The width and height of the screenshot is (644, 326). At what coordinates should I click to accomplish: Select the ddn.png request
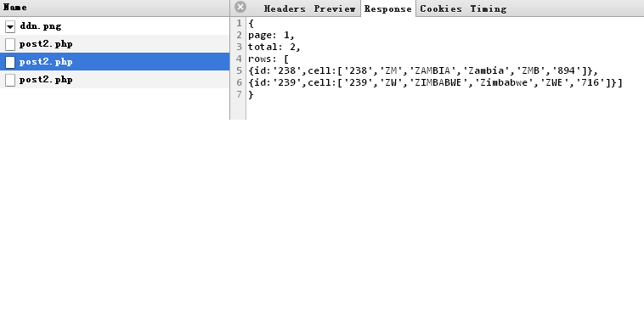pos(115,25)
